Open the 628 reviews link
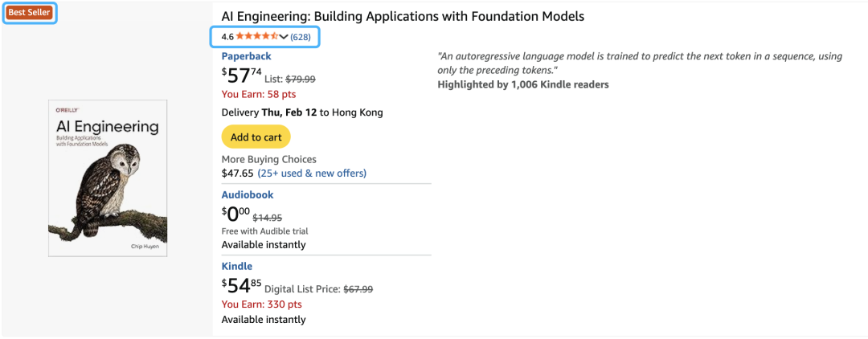Image resolution: width=868 pixels, height=339 pixels. [301, 37]
